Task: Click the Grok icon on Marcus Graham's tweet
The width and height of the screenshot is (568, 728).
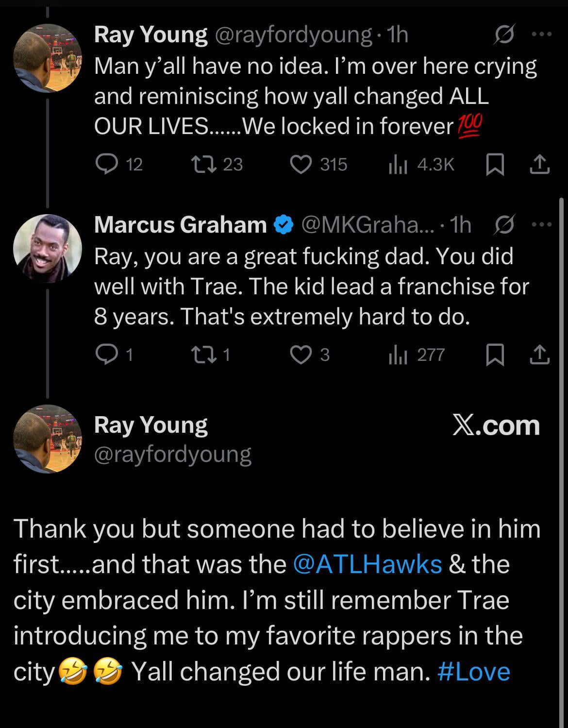Action: pyautogui.click(x=504, y=225)
